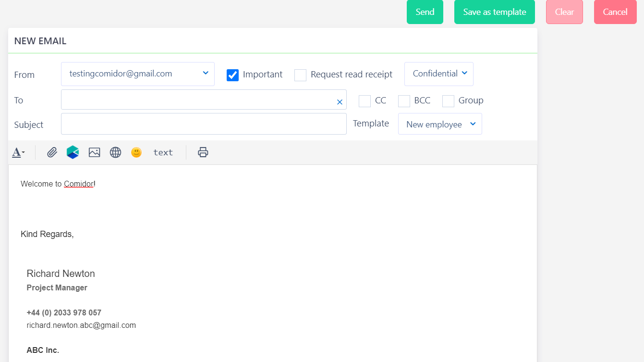Click 'Welcome to Comidor!' body text
This screenshot has width=644, height=362.
pos(58,184)
